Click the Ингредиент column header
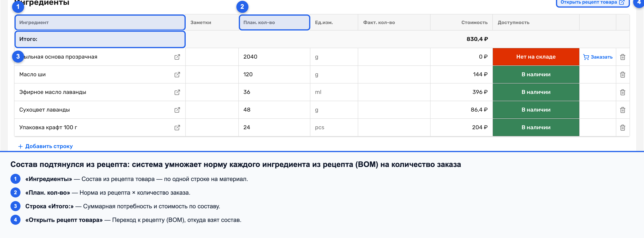The height and width of the screenshot is (238, 644). coord(100,22)
